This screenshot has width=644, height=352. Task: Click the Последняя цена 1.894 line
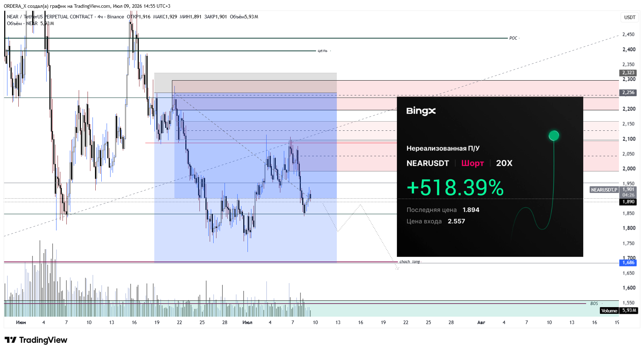pyautogui.click(x=443, y=210)
